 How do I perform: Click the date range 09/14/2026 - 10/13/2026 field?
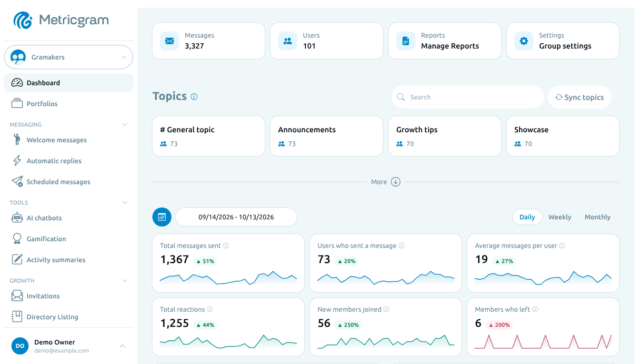tap(236, 217)
